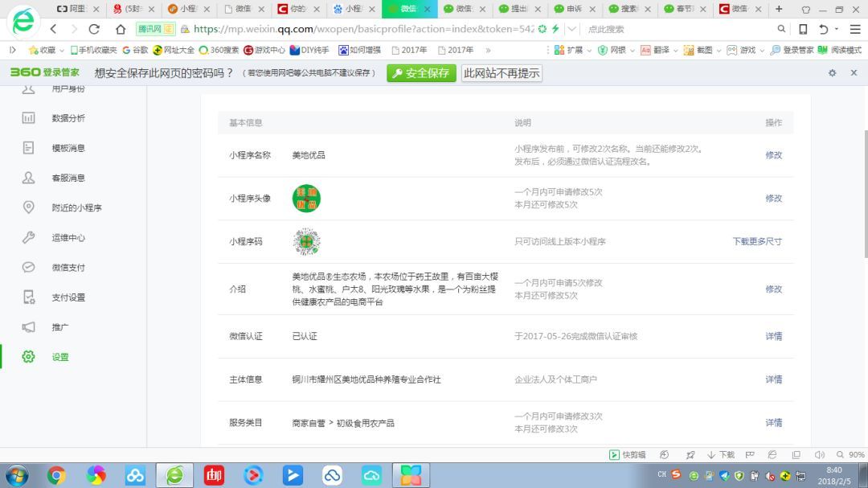Screen dimensions: 868x488
Task: Open a new tab with plus button
Action: (779, 9)
